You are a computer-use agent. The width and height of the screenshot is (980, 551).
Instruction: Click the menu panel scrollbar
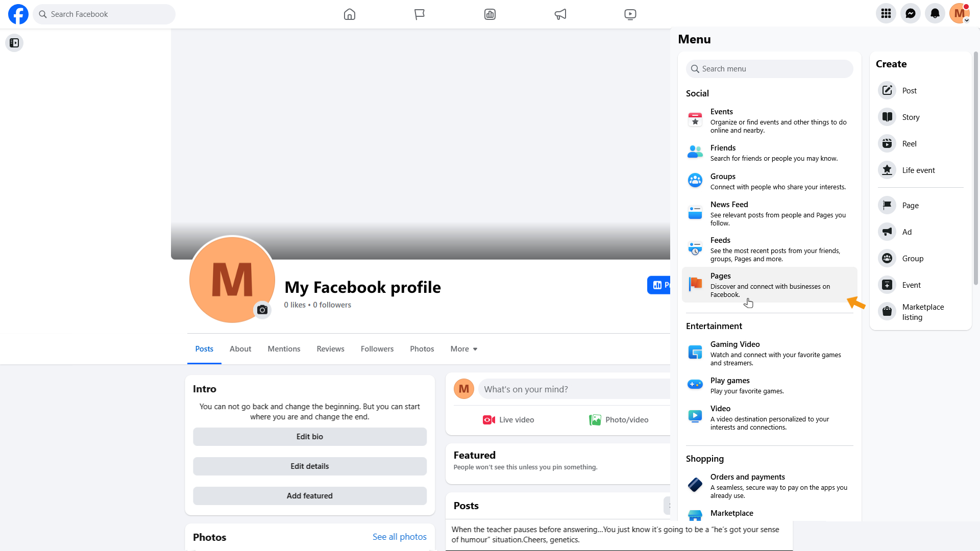tap(976, 168)
